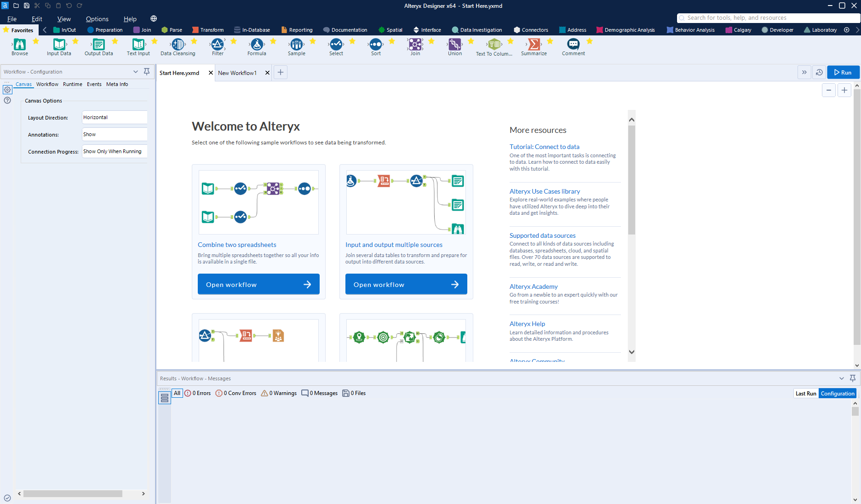Click the Undo icon in title bar
Viewport: 861px width, 504px height.
(x=69, y=6)
